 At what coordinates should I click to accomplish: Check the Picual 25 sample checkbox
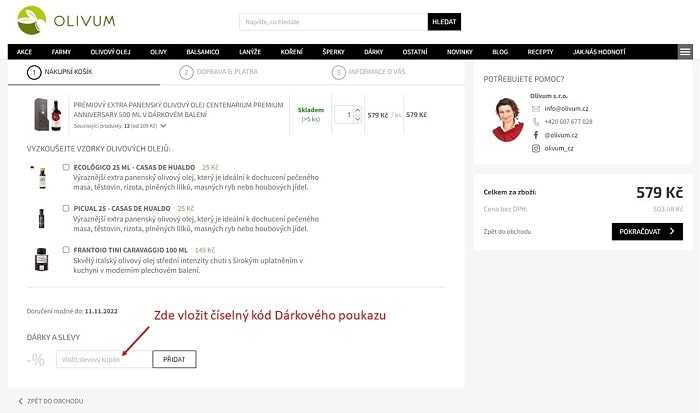pyautogui.click(x=66, y=208)
